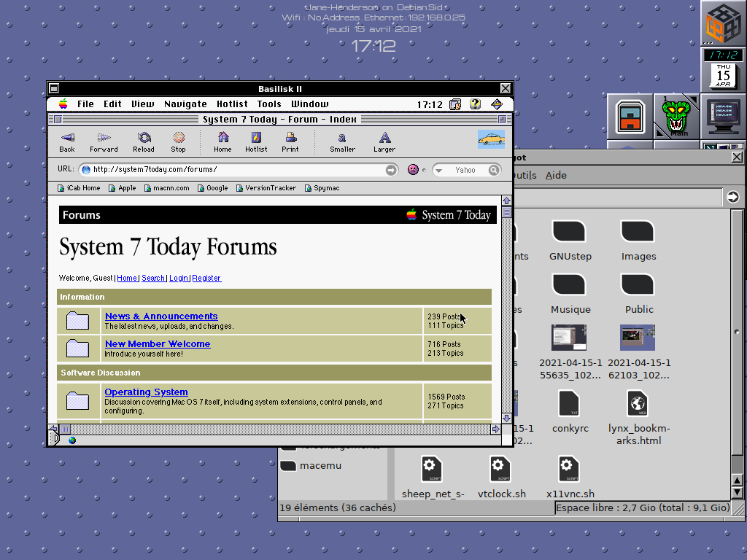Open the GNUstep folder in file manager
This screenshot has height=560, width=747.
(569, 232)
